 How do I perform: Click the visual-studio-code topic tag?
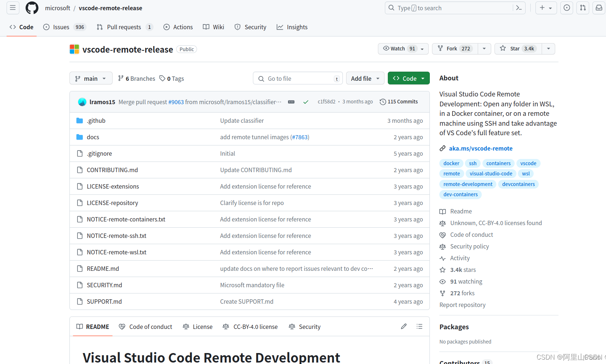pyautogui.click(x=491, y=174)
